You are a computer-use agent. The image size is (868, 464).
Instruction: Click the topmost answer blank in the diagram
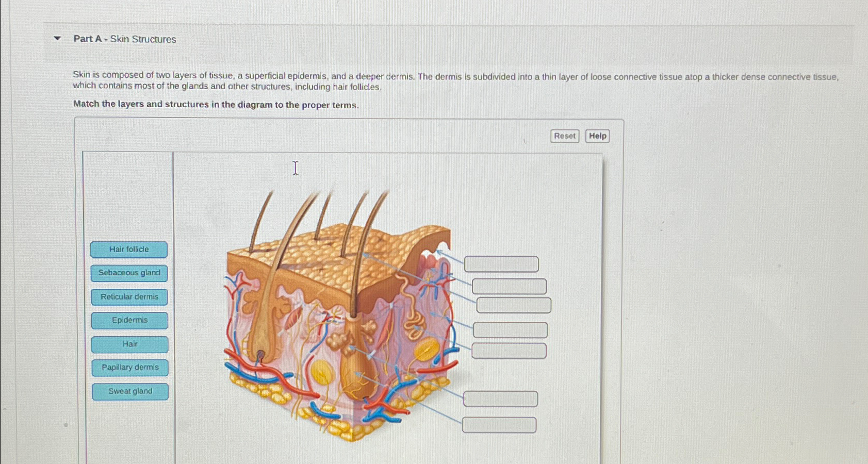[x=501, y=263]
